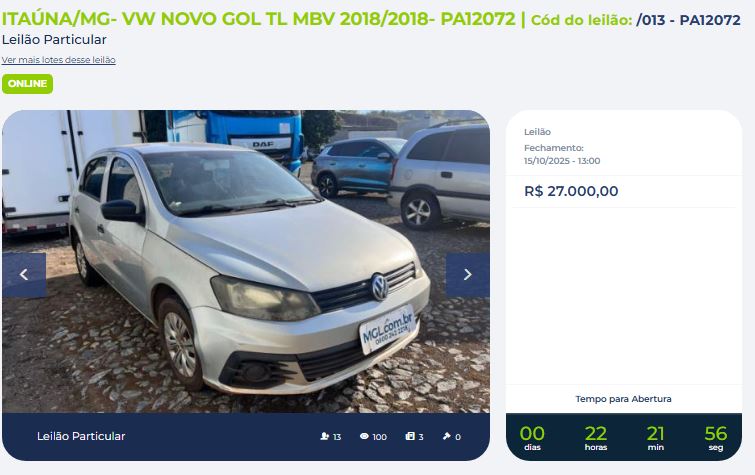755x475 pixels.
Task: Click the 21 min countdown block
Action: click(x=656, y=437)
